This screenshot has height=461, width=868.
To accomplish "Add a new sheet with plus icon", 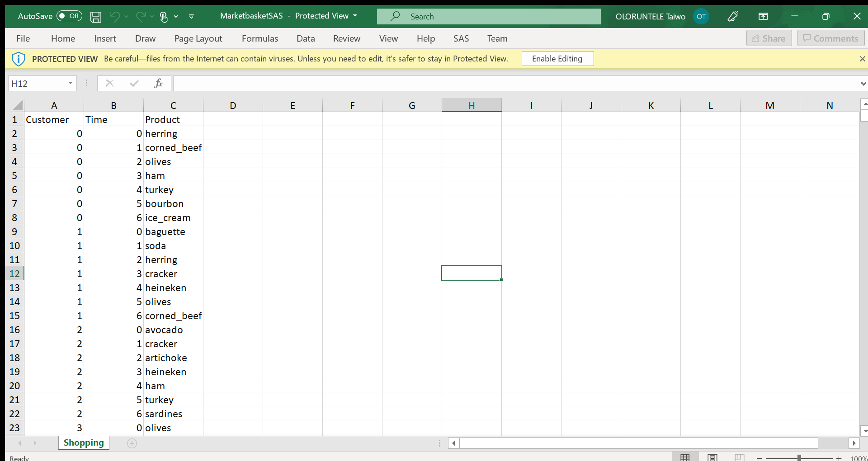I will (132, 443).
